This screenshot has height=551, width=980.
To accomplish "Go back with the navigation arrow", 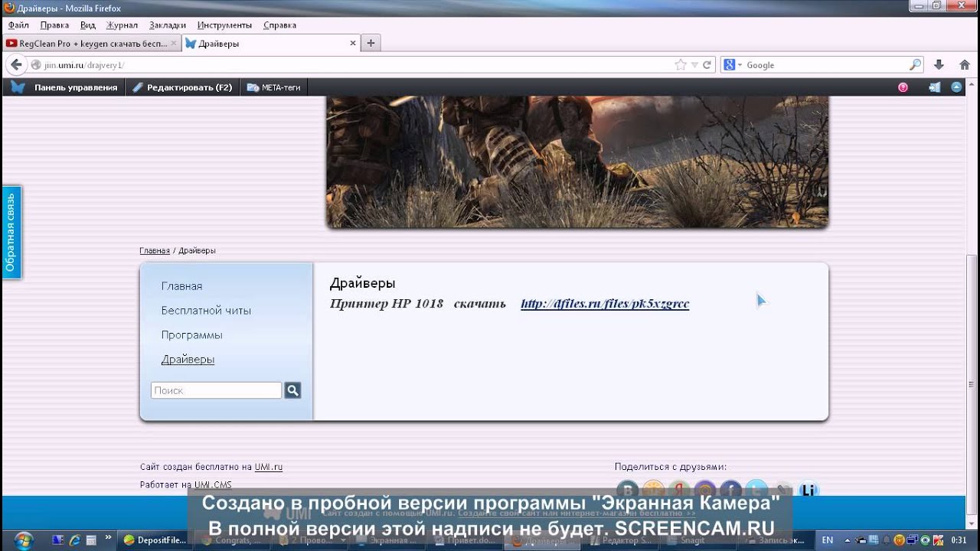I will pos(15,65).
